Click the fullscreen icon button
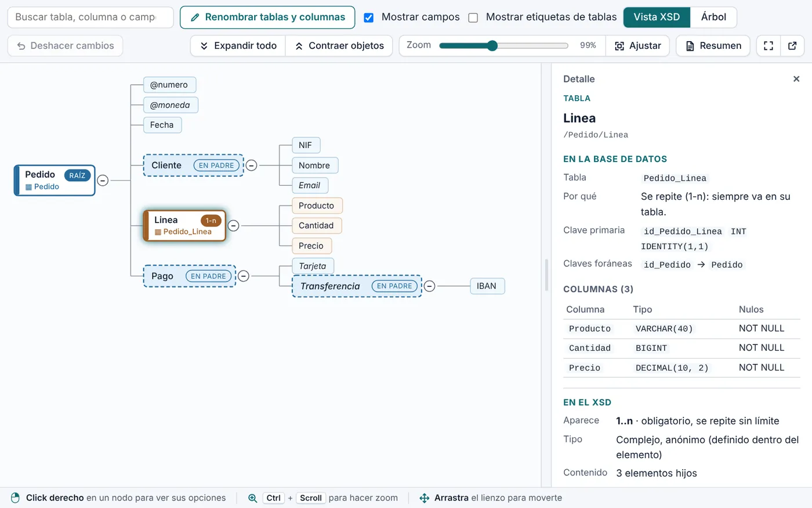Screen dimensions: 812x508 tap(768, 46)
